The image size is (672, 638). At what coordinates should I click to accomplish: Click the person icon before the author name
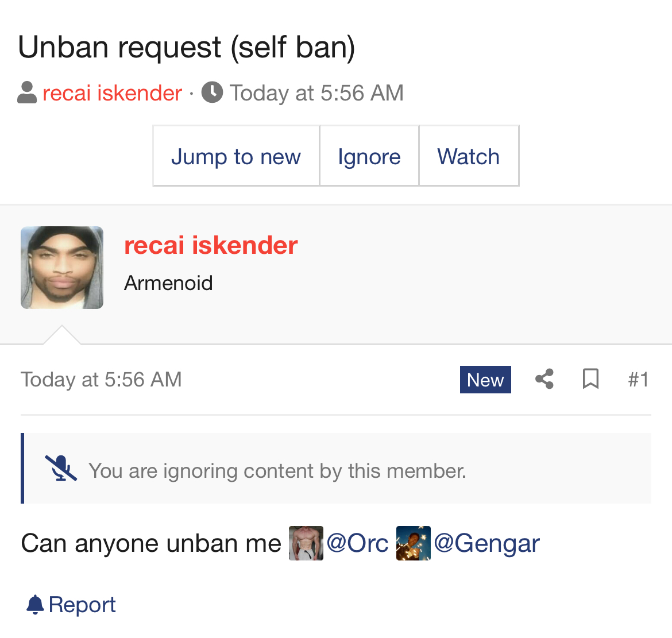pyautogui.click(x=27, y=92)
